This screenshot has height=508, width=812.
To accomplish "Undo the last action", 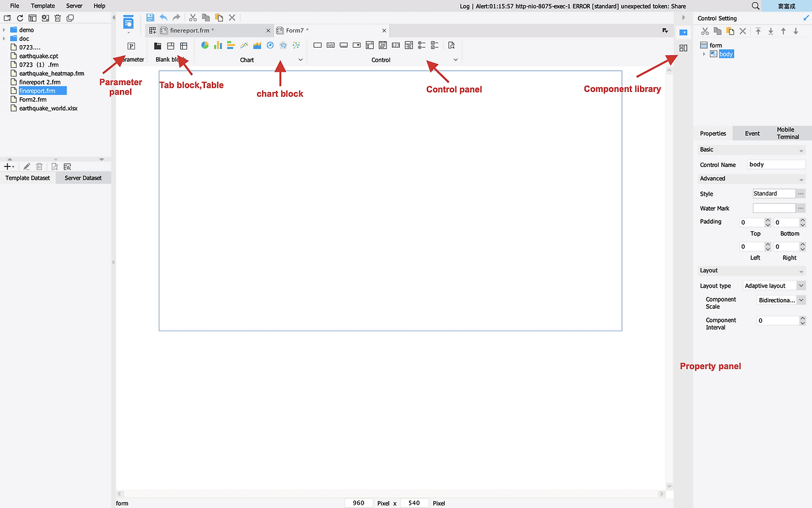I will click(x=164, y=18).
